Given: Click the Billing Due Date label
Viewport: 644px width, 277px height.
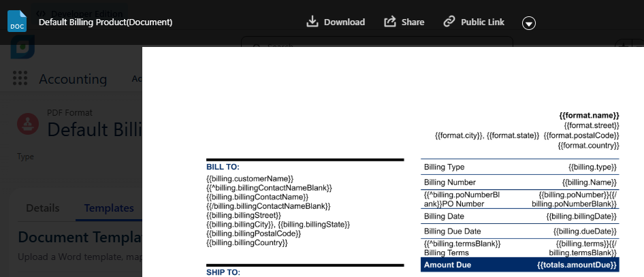Looking at the screenshot, I should (452, 231).
